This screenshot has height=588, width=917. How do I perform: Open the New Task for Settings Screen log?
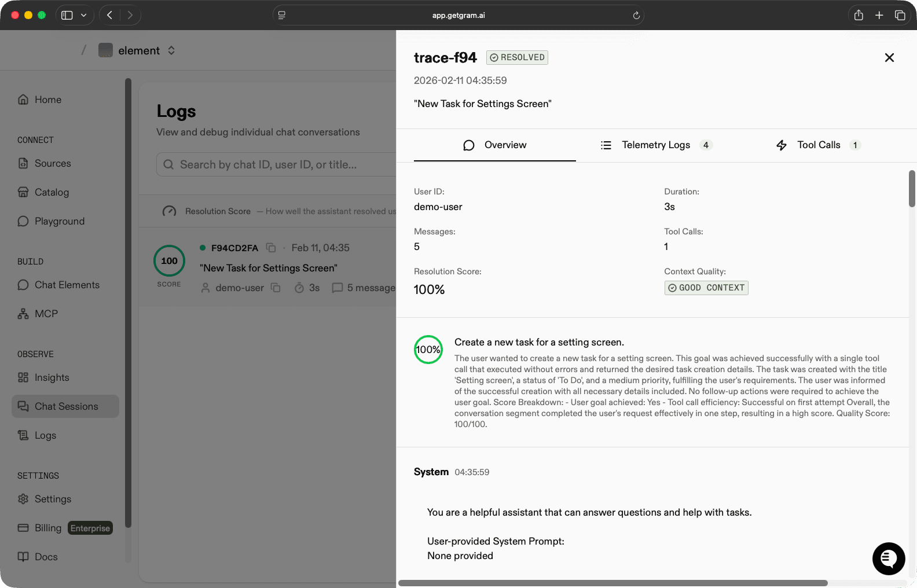coord(269,268)
